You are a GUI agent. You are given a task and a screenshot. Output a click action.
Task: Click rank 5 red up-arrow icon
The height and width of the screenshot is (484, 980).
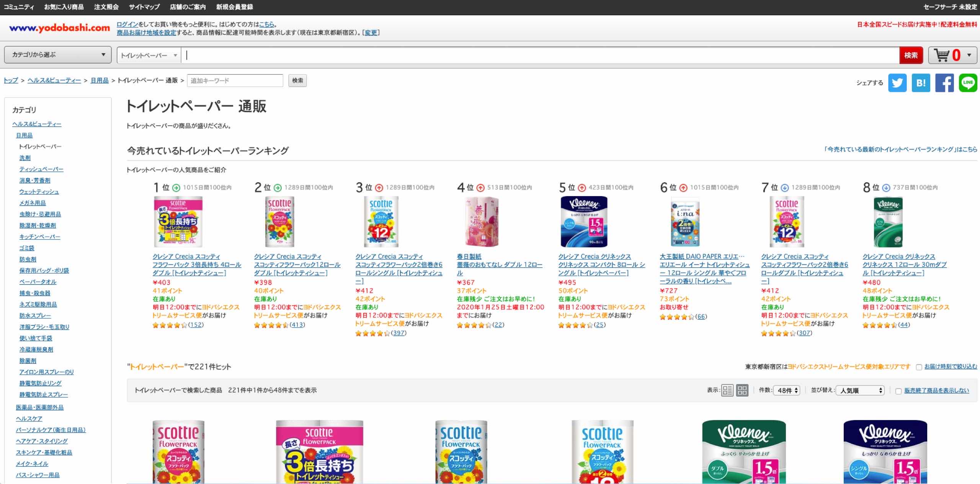[582, 188]
